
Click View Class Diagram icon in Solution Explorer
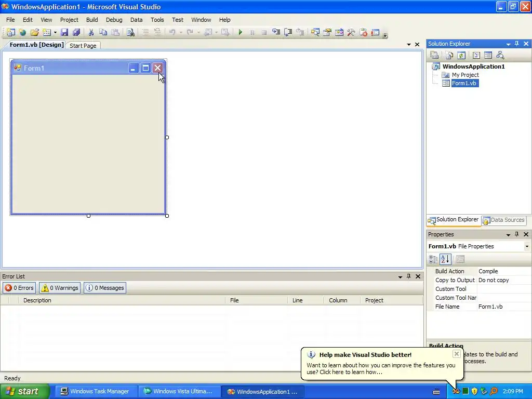click(x=500, y=55)
